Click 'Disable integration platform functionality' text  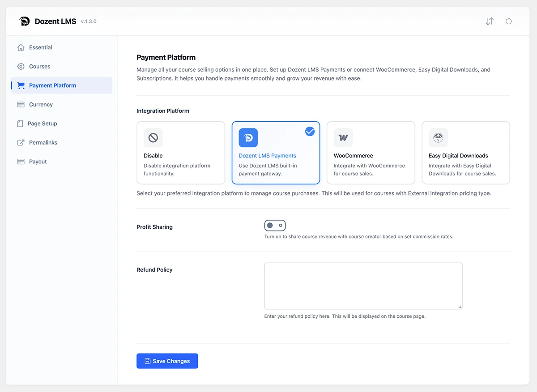coord(177,170)
